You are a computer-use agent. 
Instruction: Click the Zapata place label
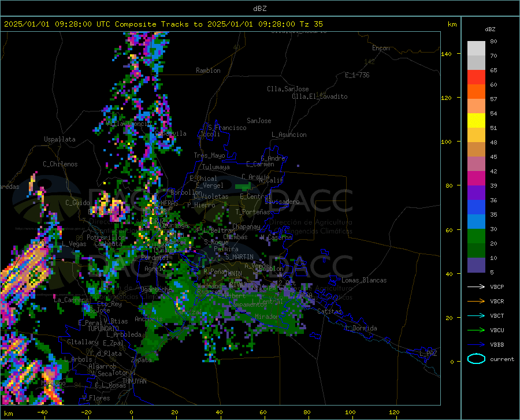142,360
